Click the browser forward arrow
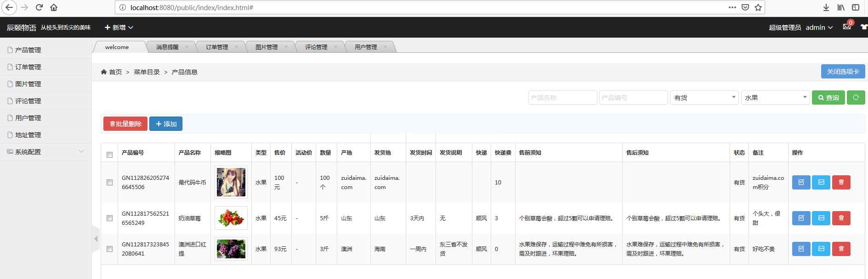 coord(24,7)
